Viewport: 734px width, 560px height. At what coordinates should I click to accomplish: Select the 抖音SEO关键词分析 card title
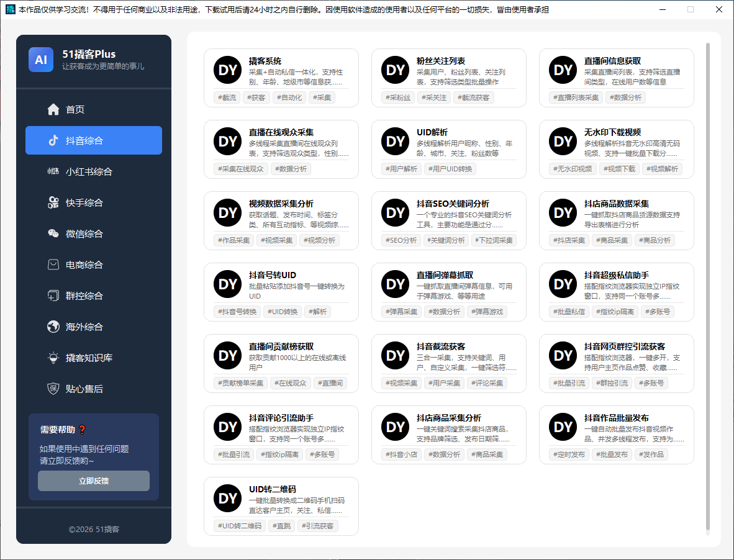tap(453, 204)
